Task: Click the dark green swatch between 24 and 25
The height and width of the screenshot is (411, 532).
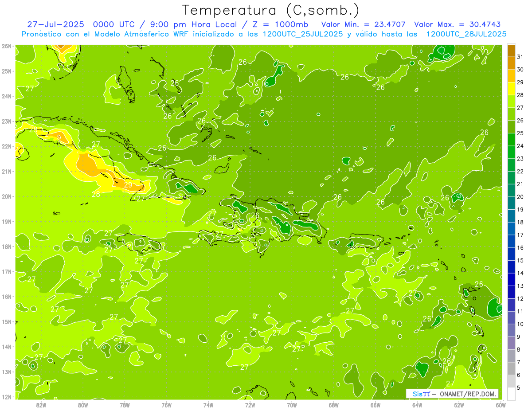Action: pos(511,139)
